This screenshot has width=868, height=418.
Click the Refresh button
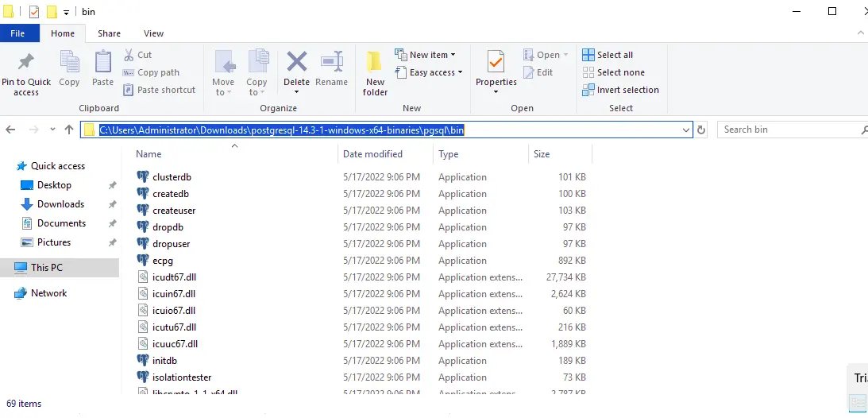click(x=700, y=130)
